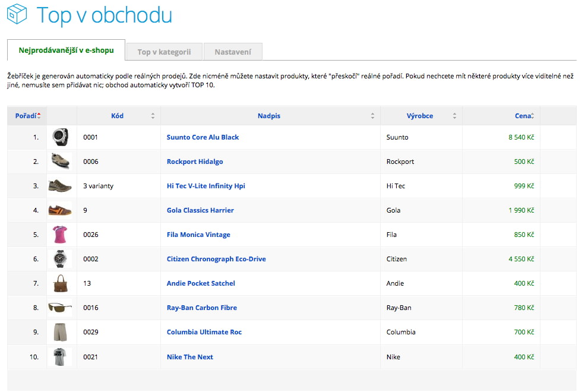Click the Top v obchodu page heading
585x392 pixels.
105,15
